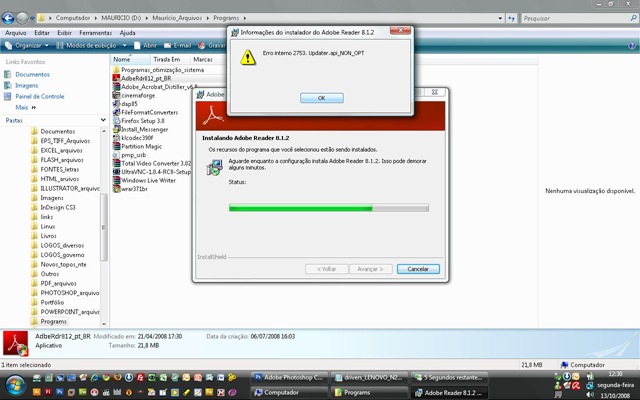Open the Exibir menu
This screenshot has height=400, width=640.
(x=64, y=33)
